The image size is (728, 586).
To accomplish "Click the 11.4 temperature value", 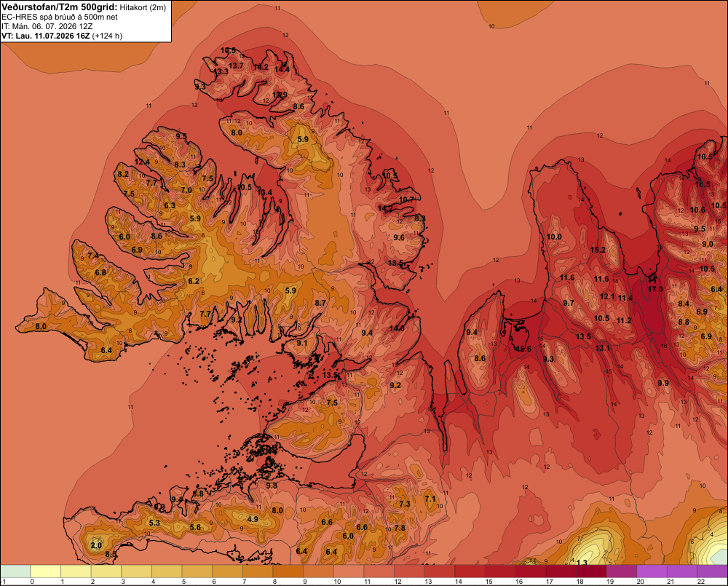I will click(625, 298).
